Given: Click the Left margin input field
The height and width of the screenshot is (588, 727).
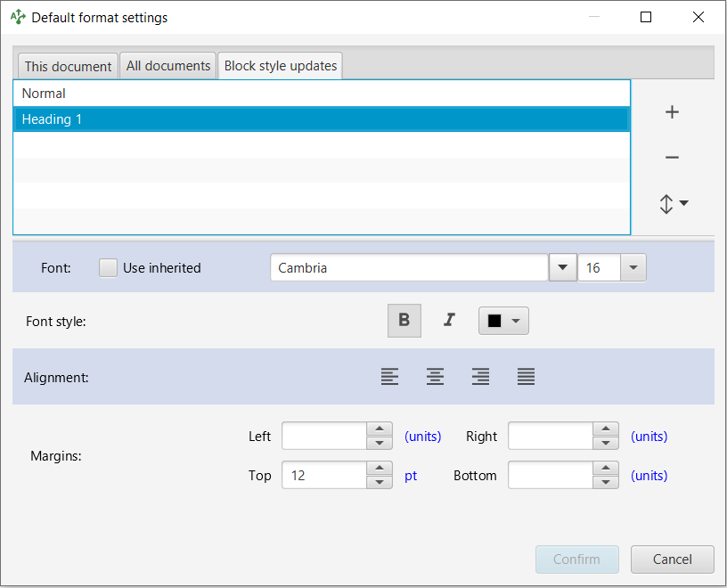Looking at the screenshot, I should (x=324, y=436).
